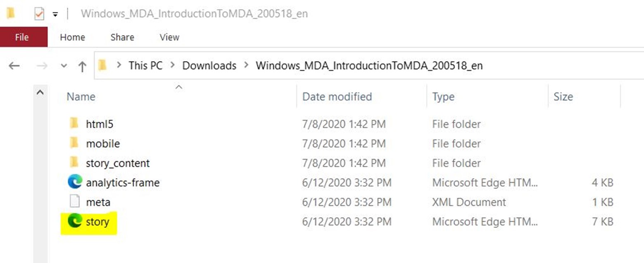Viewport: 644px width, 263px height.
Task: Click the Up one level arrow
Action: click(82, 66)
